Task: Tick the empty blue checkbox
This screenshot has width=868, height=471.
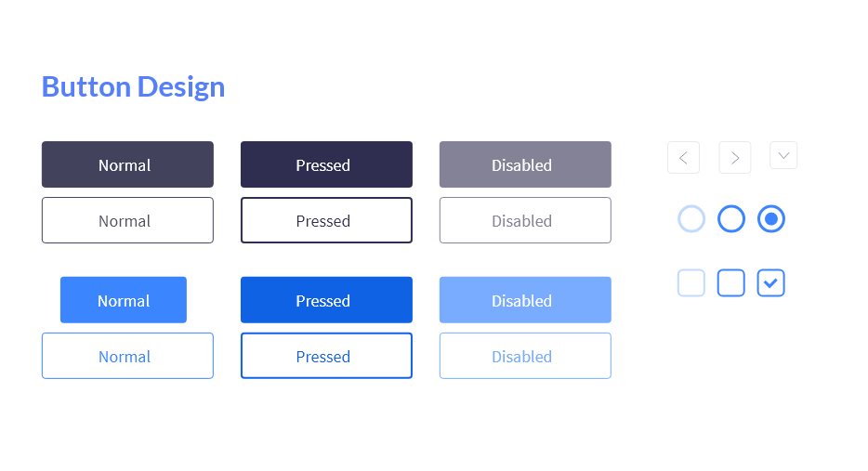Action: (x=731, y=282)
